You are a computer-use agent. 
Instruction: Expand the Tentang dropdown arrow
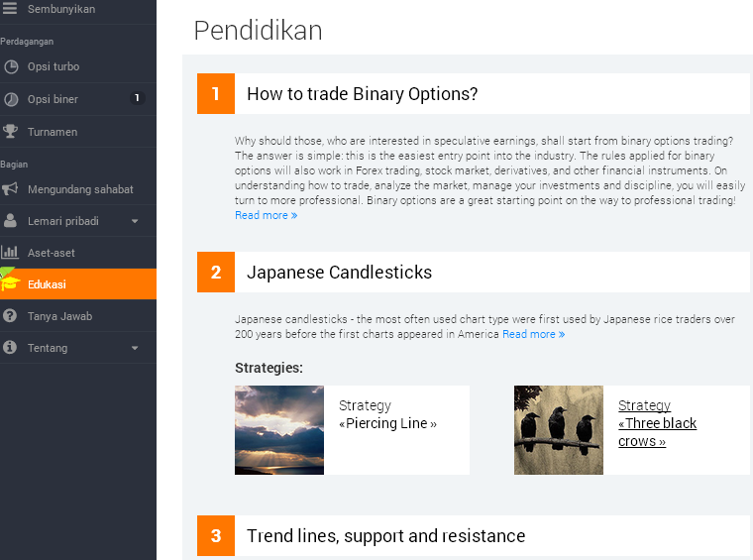(135, 348)
